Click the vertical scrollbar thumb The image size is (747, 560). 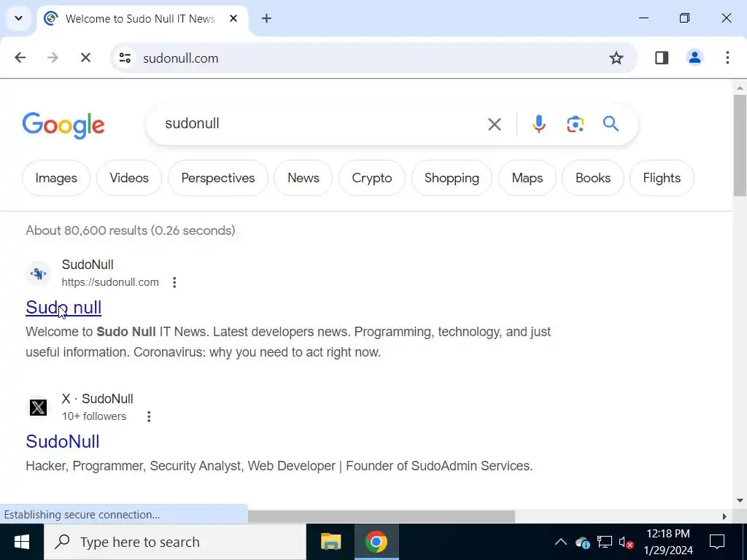tap(740, 145)
